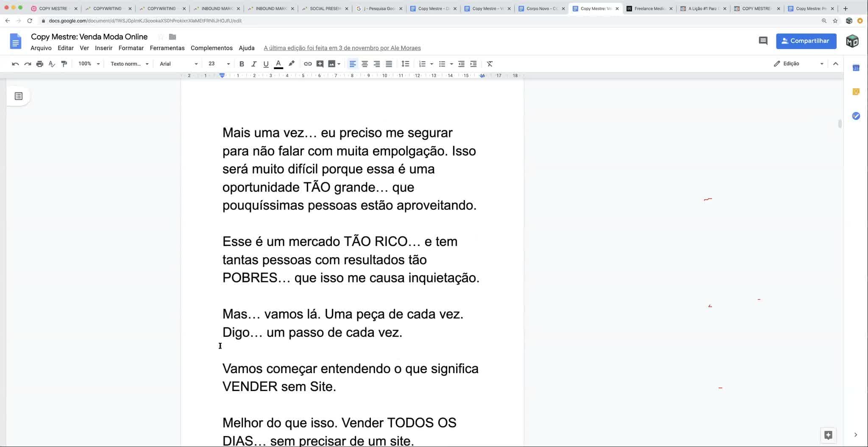
Task: Switch to the 'Freelance Medic' browser tab
Action: pyautogui.click(x=650, y=8)
